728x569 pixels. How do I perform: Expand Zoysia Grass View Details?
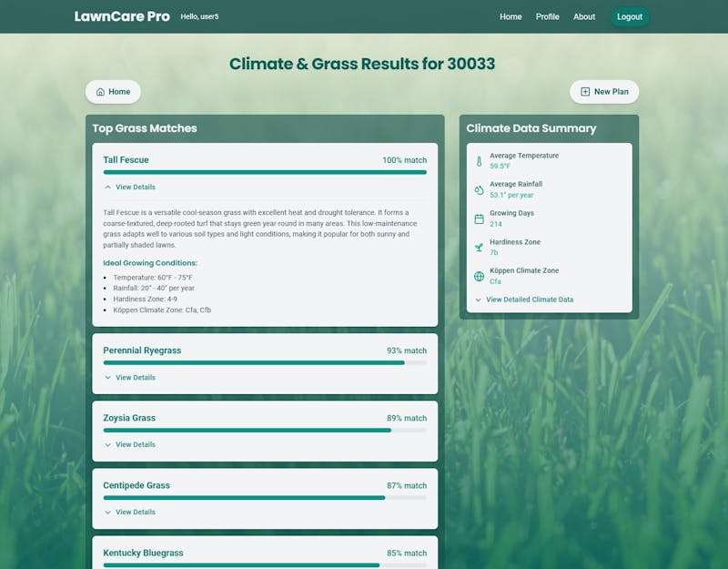coord(130,444)
